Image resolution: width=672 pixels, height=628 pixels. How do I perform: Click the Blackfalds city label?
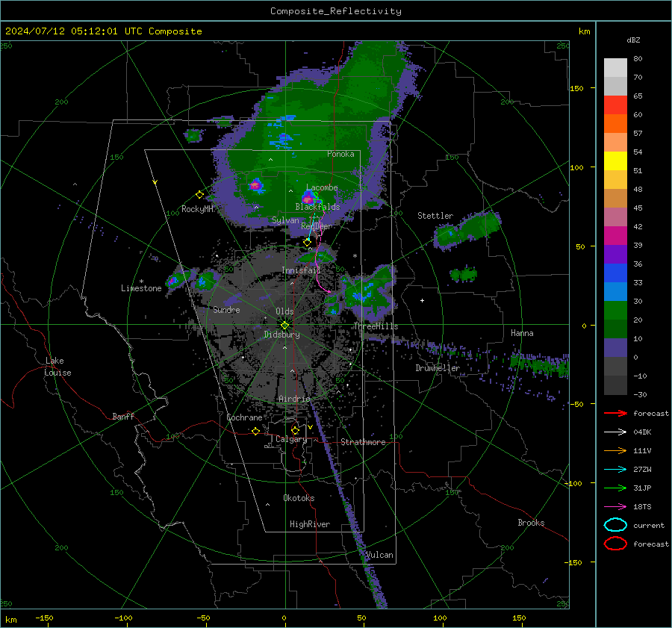pos(317,207)
